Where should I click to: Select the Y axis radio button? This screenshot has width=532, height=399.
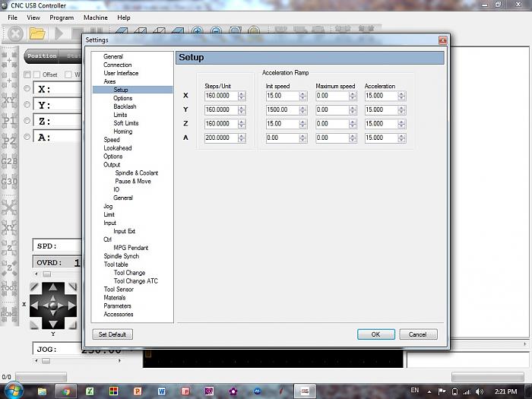pos(27,105)
